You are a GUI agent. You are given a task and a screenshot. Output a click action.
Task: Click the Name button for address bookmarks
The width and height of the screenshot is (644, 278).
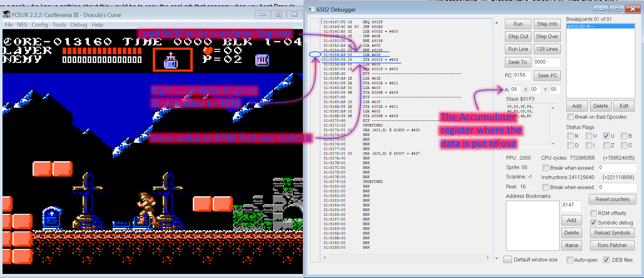[571, 245]
